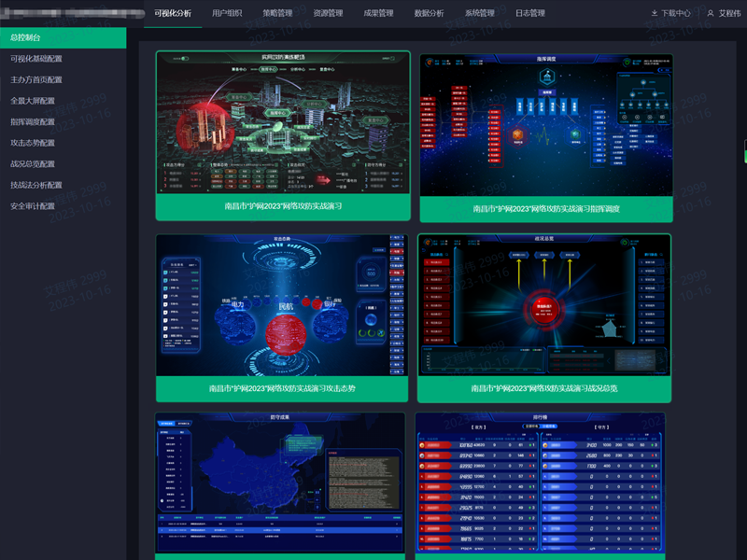
Task: Open 可视化基础配置 in the sidebar
Action: click(x=36, y=59)
